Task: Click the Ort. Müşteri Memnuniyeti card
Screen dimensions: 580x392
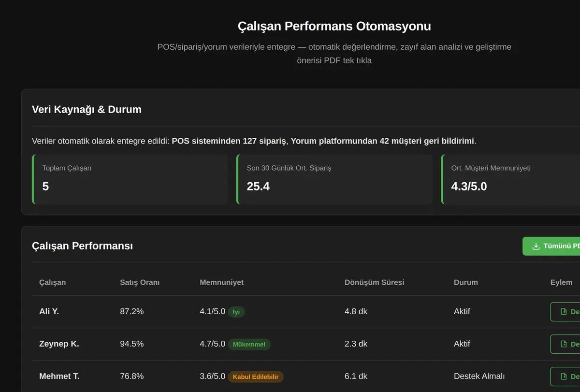Action: pyautogui.click(x=510, y=180)
